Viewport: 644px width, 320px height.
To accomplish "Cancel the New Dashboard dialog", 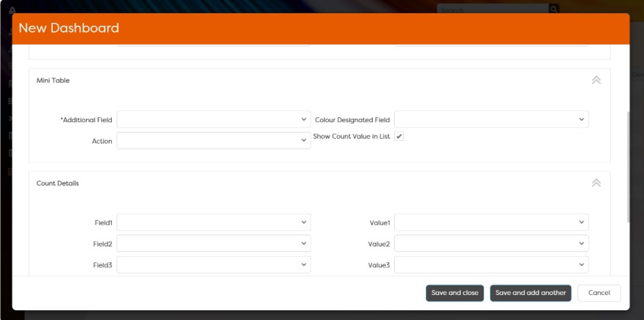I will 599,293.
